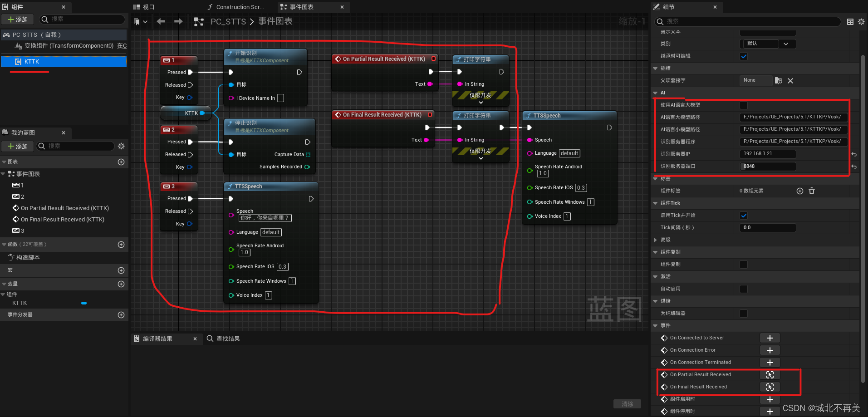Click the browse icon next to 父项套接字 None
Screen dimensions: 868x417
point(778,80)
